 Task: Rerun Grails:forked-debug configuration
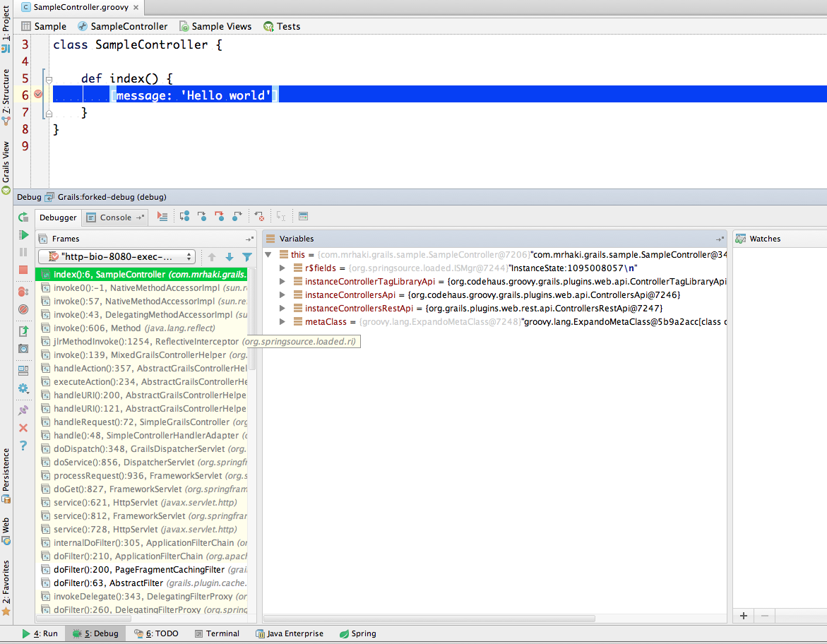tap(23, 217)
